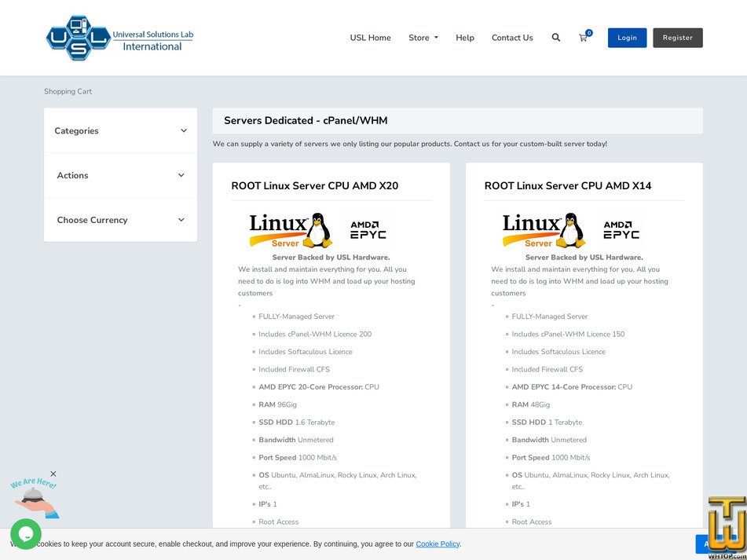Open the Store dropdown menu
The height and width of the screenshot is (560, 747).
(x=423, y=38)
